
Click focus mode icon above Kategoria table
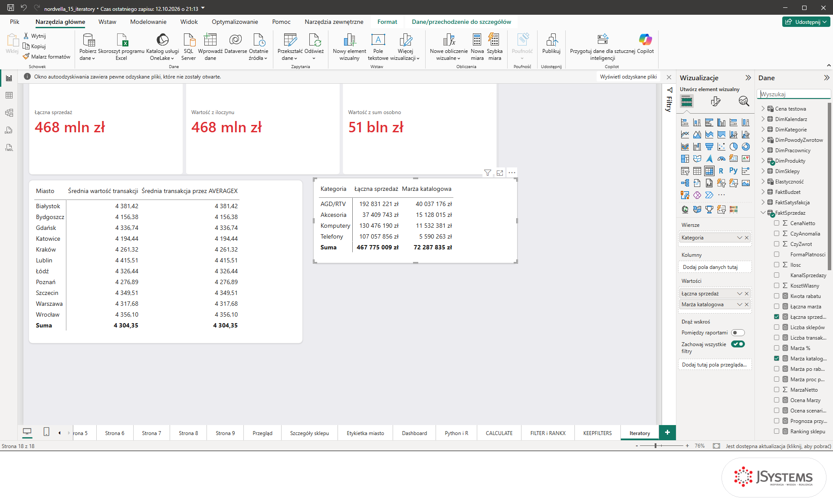pos(500,173)
